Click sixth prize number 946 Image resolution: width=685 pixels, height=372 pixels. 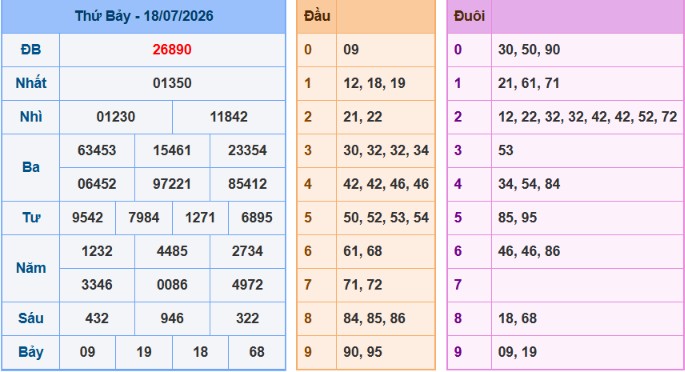pos(172,318)
